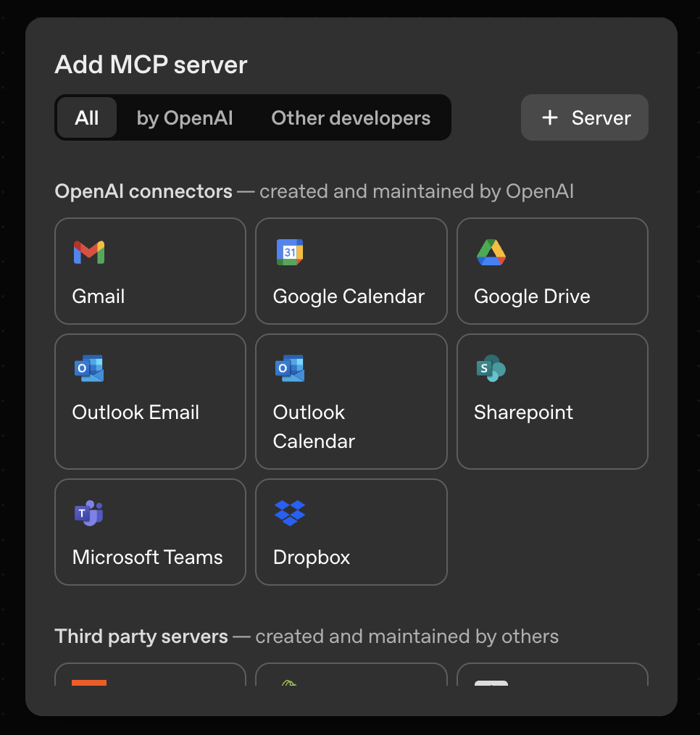Select the Outlook Email connector
This screenshot has height=735, width=700.
[x=150, y=402]
